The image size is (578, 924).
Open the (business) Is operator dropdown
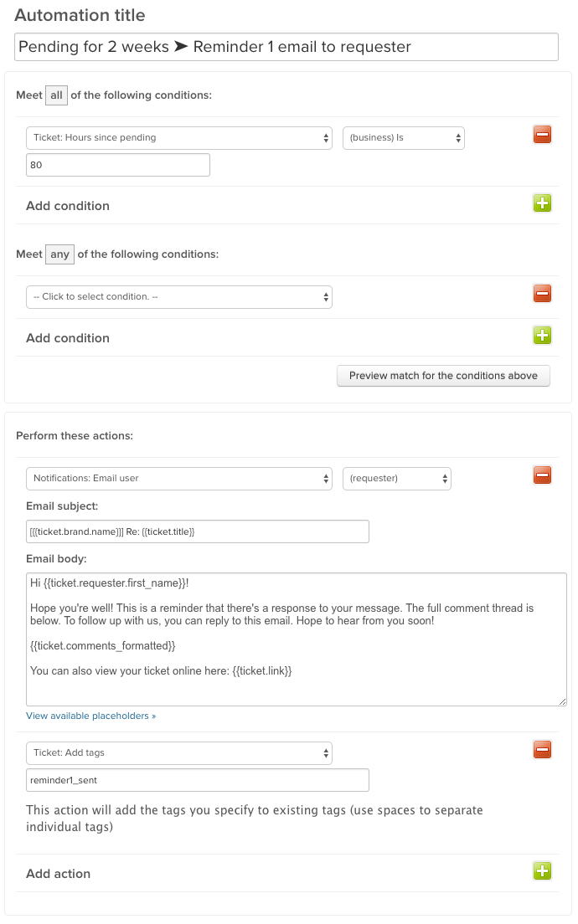[403, 138]
